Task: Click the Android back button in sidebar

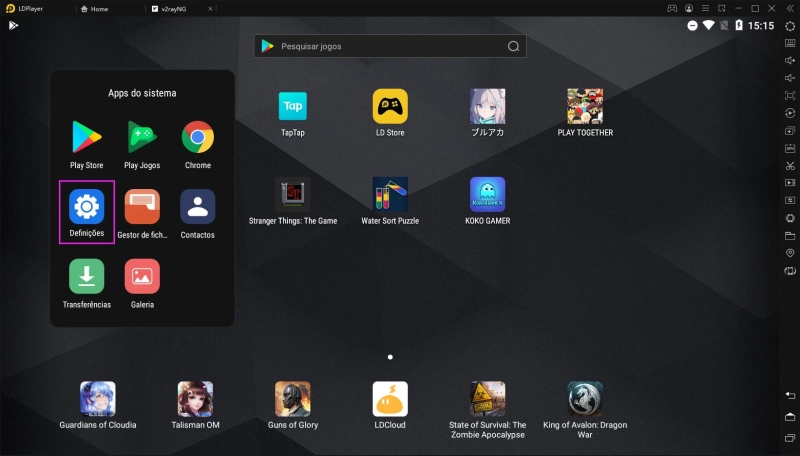Action: pyautogui.click(x=790, y=395)
